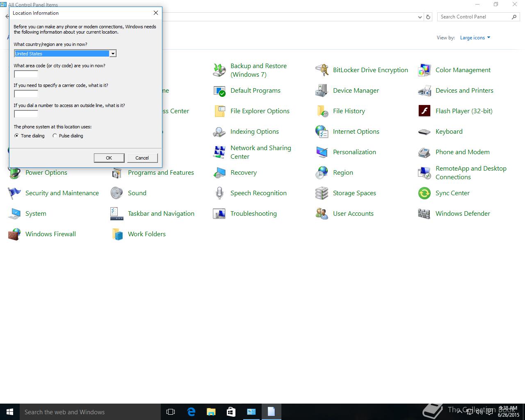
Task: Open the Devices and Printers icon
Action: pos(425,91)
